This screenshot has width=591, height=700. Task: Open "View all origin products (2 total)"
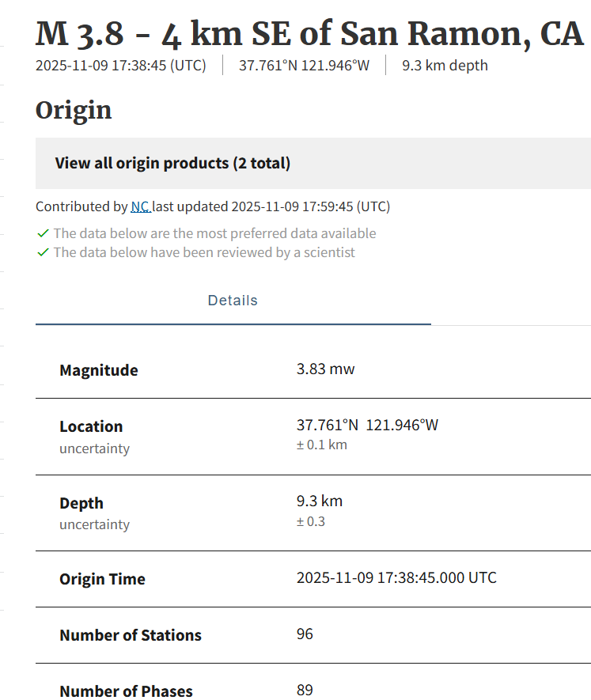click(172, 164)
